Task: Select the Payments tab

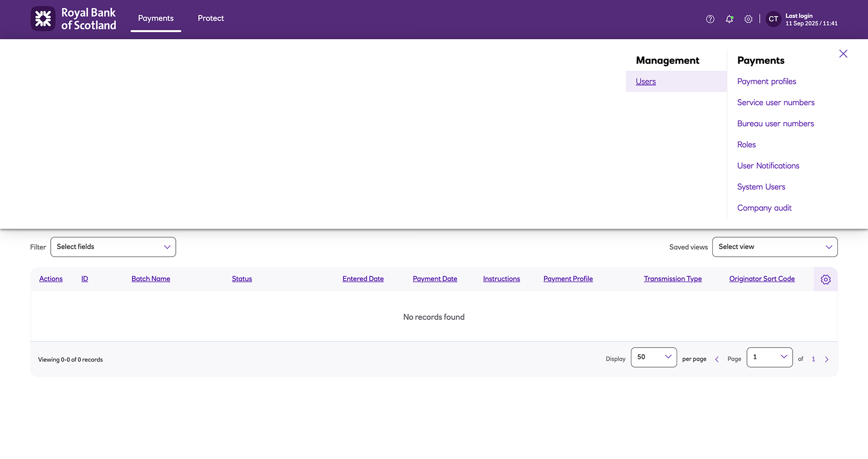Action: point(156,18)
